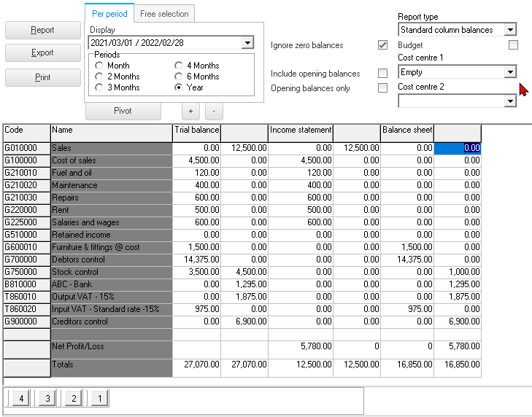This screenshot has height=417, width=532.
Task: Select the Per period tab
Action: pos(109,14)
